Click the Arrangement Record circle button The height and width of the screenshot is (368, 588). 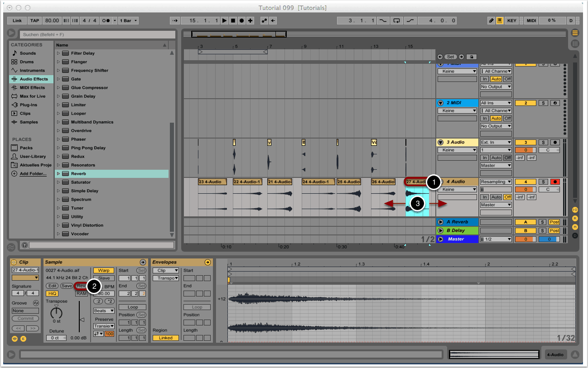241,21
